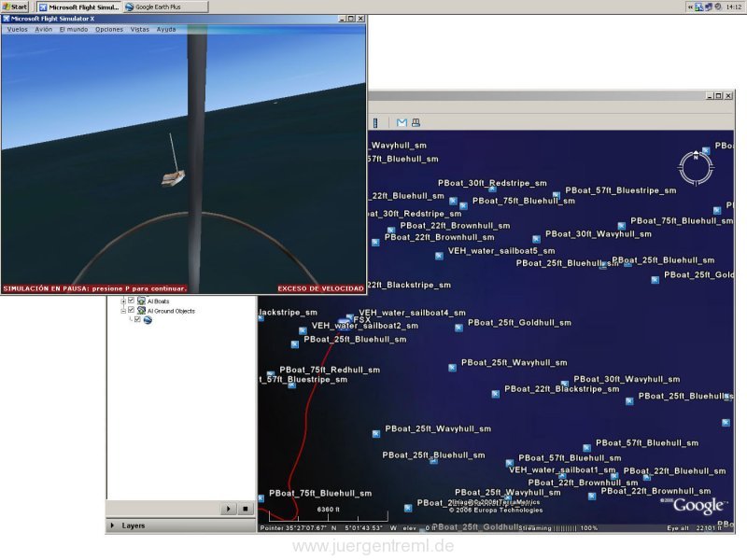Click the VEH_water_sailboat2_sm placemark icon

coord(303,330)
